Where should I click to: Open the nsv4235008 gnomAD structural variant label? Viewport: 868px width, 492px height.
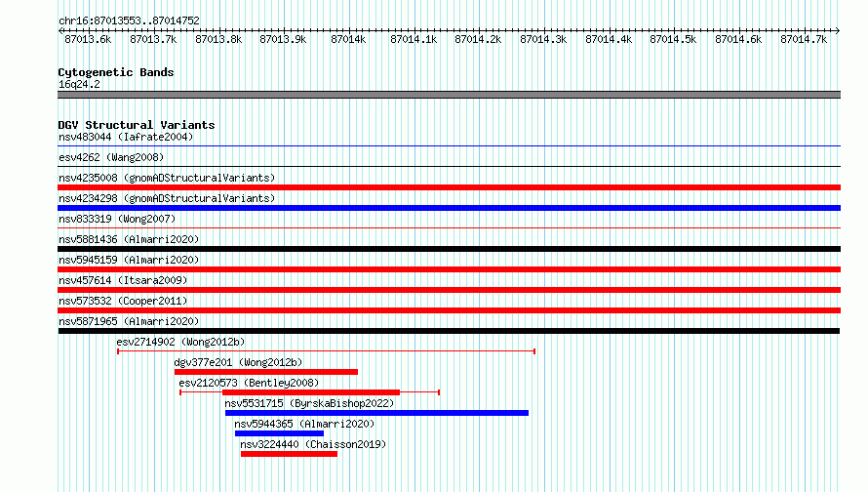pyautogui.click(x=167, y=178)
